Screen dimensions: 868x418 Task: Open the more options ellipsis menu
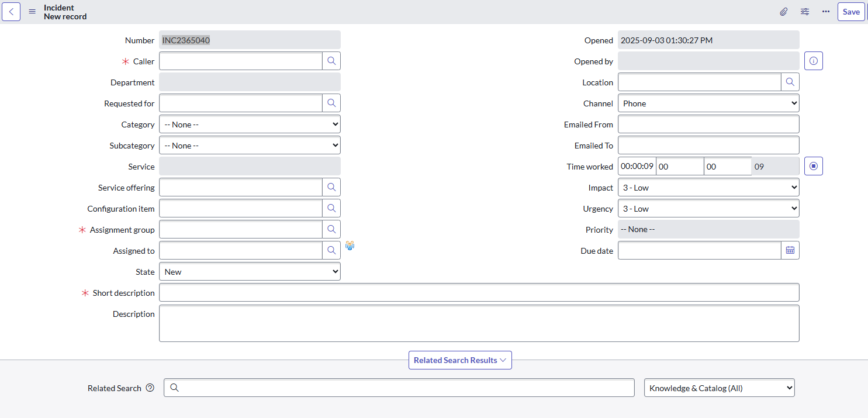click(825, 12)
